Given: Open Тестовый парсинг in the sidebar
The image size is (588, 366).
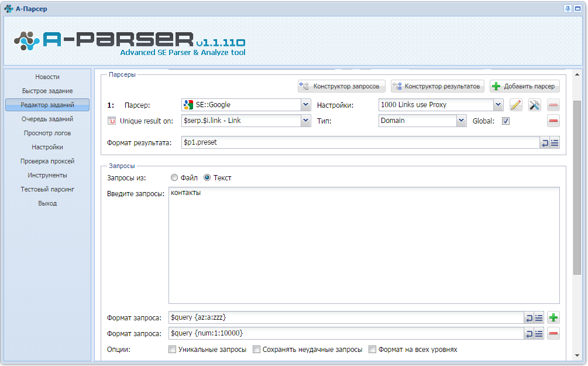Looking at the screenshot, I should [47, 189].
